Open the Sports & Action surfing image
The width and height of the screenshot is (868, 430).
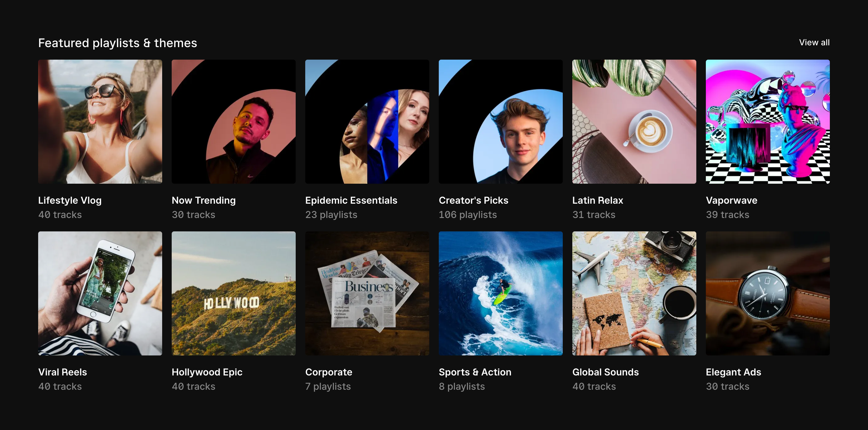500,293
